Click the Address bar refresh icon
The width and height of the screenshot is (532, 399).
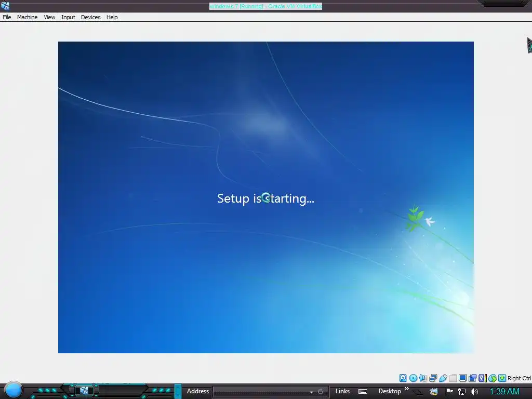pyautogui.click(x=320, y=392)
